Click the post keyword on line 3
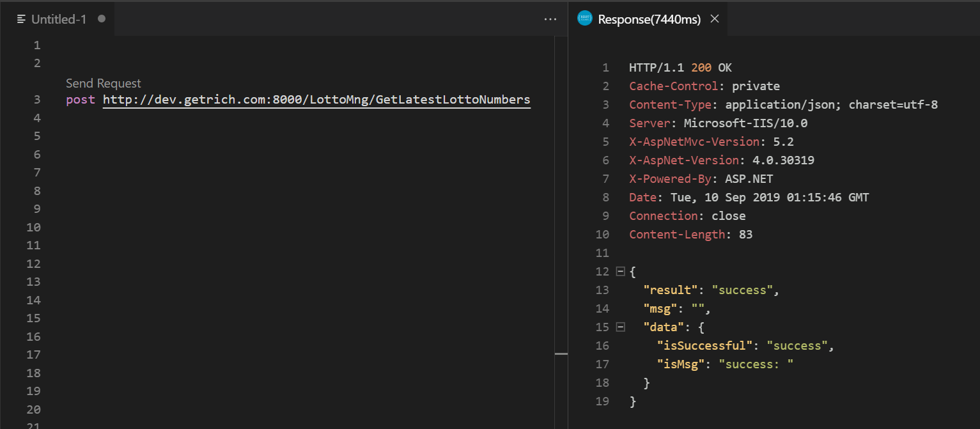The image size is (980, 429). (81, 100)
